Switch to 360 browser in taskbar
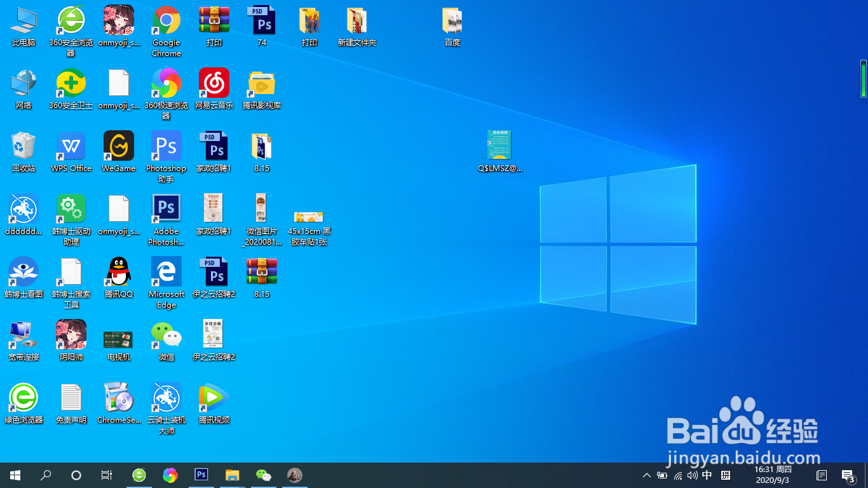The image size is (868, 488). (139, 475)
